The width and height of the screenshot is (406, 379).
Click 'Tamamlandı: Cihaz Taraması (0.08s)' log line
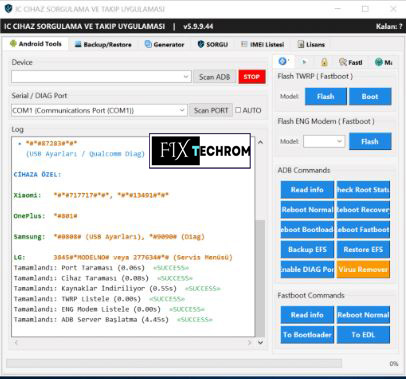(x=103, y=278)
